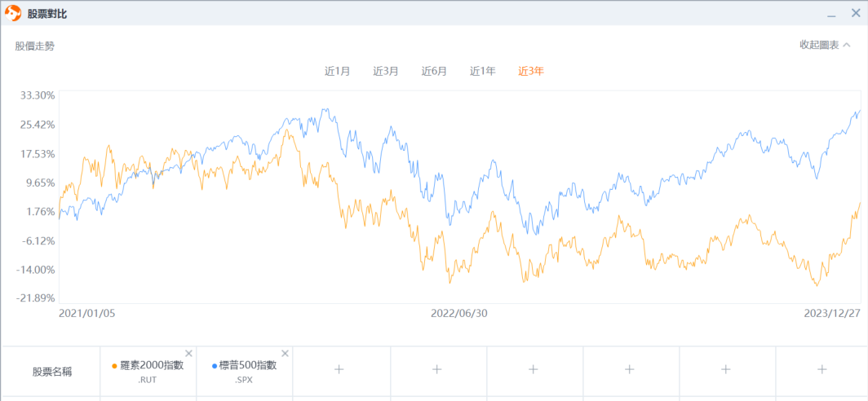
Task: Add a stock in the fourth empty plus slot
Action: click(x=630, y=369)
